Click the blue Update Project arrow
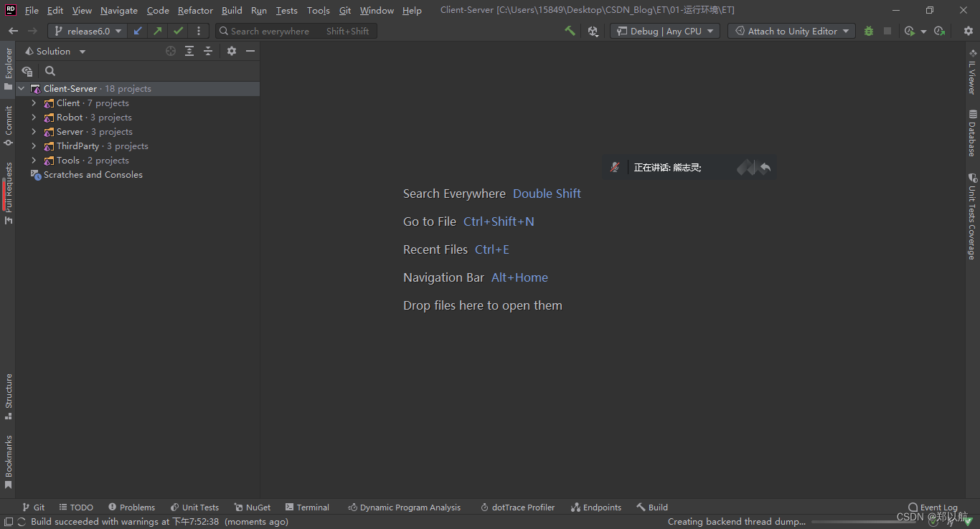 [138, 31]
